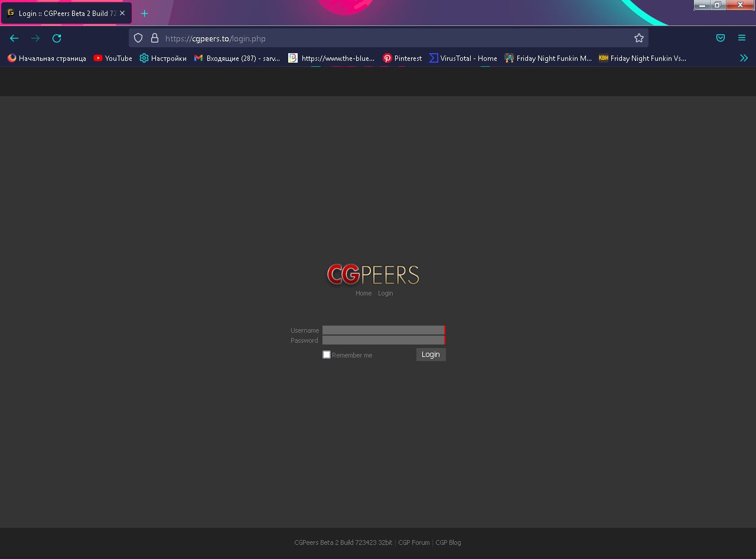Show more bookmarks with the double chevron
Viewport: 756px width, 559px height.
click(744, 58)
